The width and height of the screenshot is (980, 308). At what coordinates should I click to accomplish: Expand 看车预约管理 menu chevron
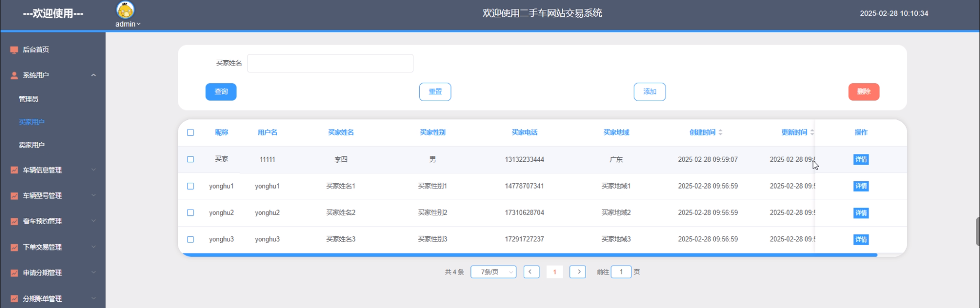pos(94,221)
